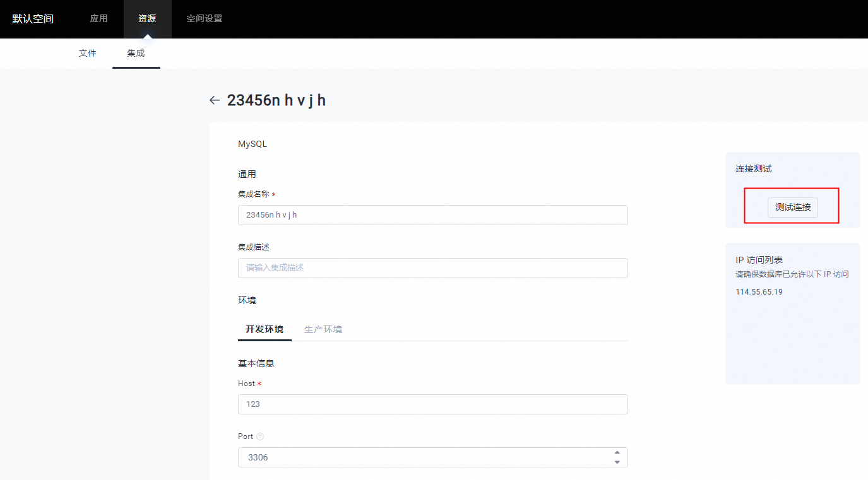Open the 资源 top menu

coord(147,18)
